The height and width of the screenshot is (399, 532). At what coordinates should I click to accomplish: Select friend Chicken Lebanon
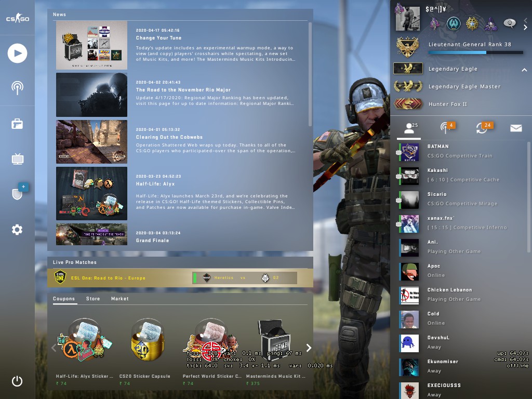[462, 295]
